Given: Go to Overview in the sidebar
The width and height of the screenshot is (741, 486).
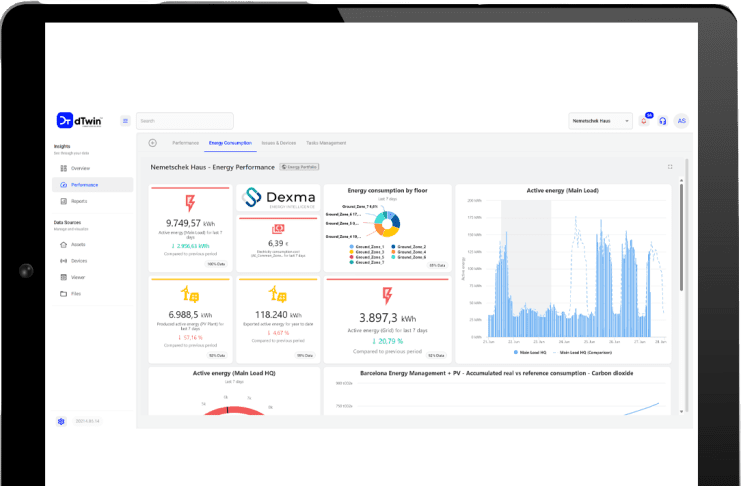Looking at the screenshot, I should (x=80, y=168).
